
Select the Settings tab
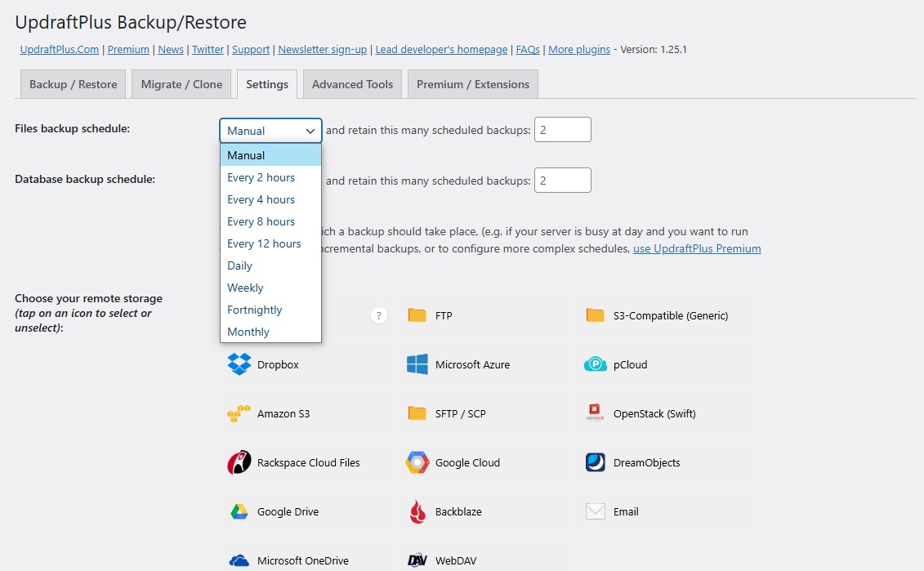point(267,84)
